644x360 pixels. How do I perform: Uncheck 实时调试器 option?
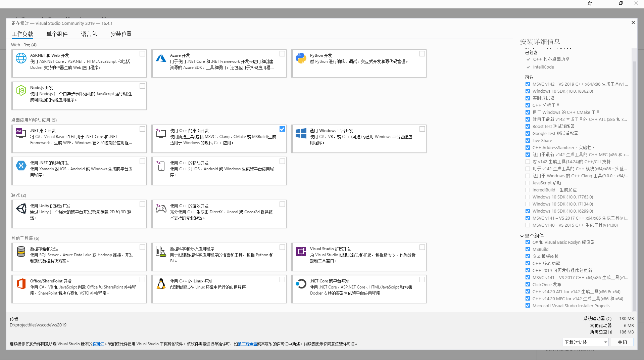click(x=528, y=98)
